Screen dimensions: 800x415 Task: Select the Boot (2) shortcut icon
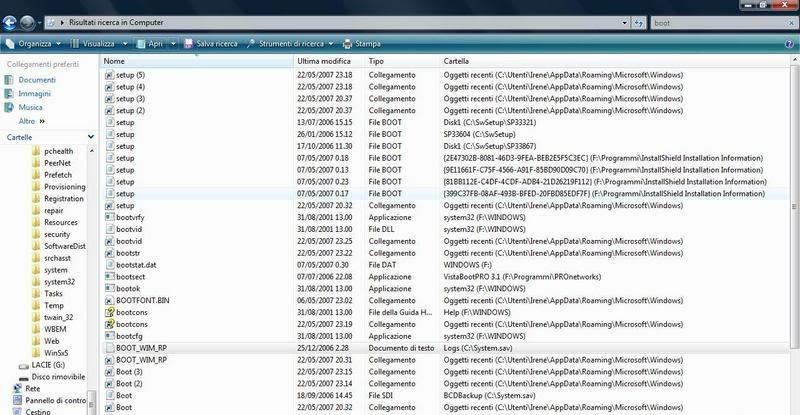[x=109, y=384]
